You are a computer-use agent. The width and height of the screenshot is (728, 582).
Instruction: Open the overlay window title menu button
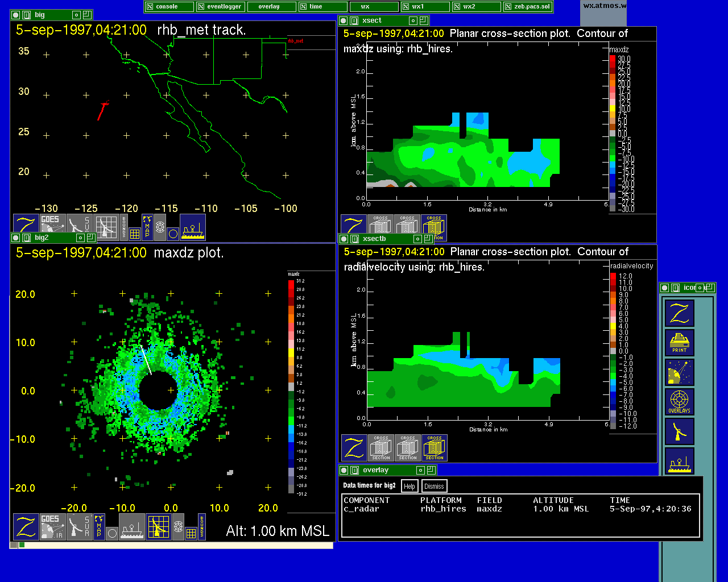point(353,470)
